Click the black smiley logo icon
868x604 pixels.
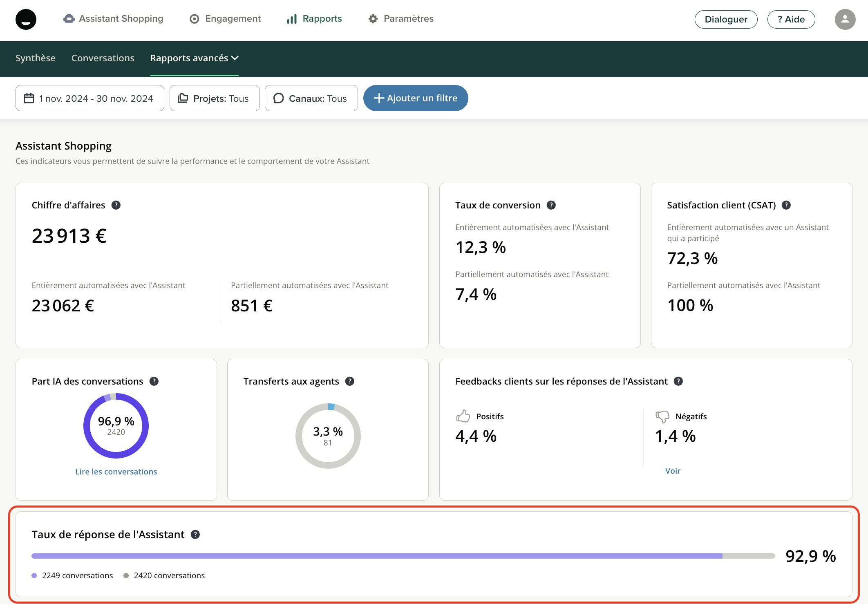26,19
